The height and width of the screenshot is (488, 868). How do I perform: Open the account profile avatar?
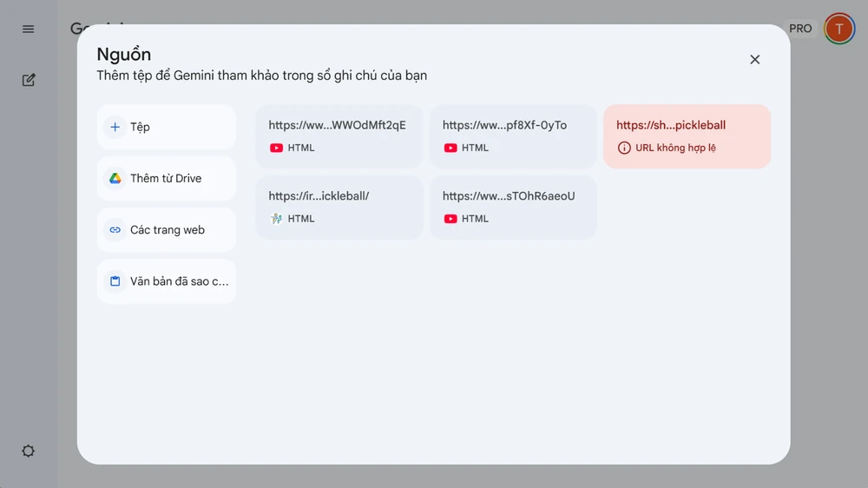coord(839,29)
